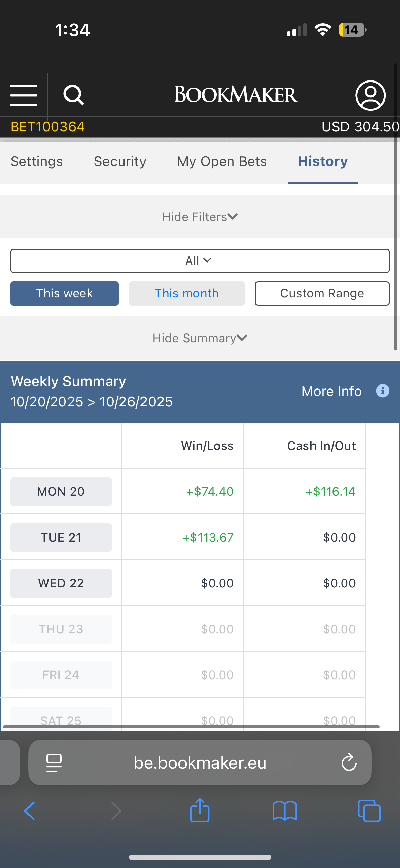Open the hamburger navigation menu
This screenshot has height=868, width=400.
pyautogui.click(x=23, y=95)
